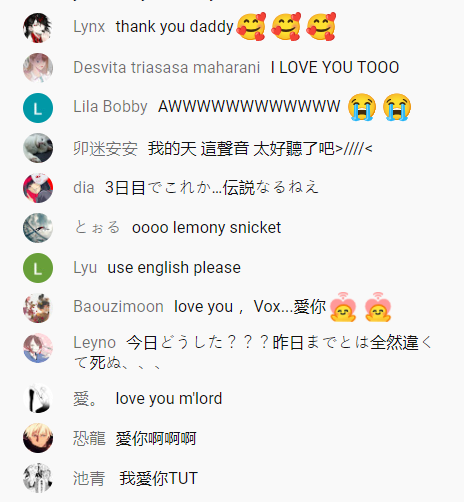Select the 'oooo lemony snicket' chat message
Screen dimensions: 464x502
point(206,228)
